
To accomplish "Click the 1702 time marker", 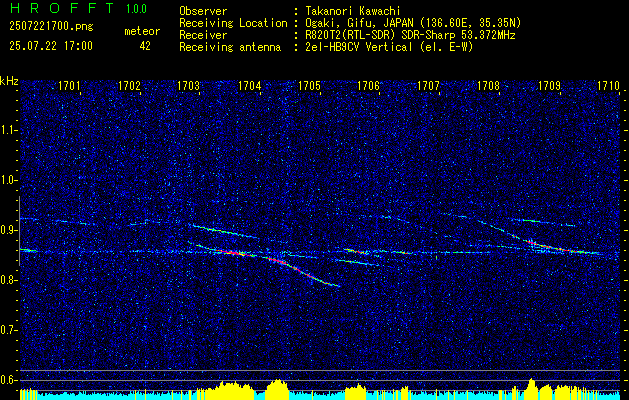I will (x=130, y=86).
